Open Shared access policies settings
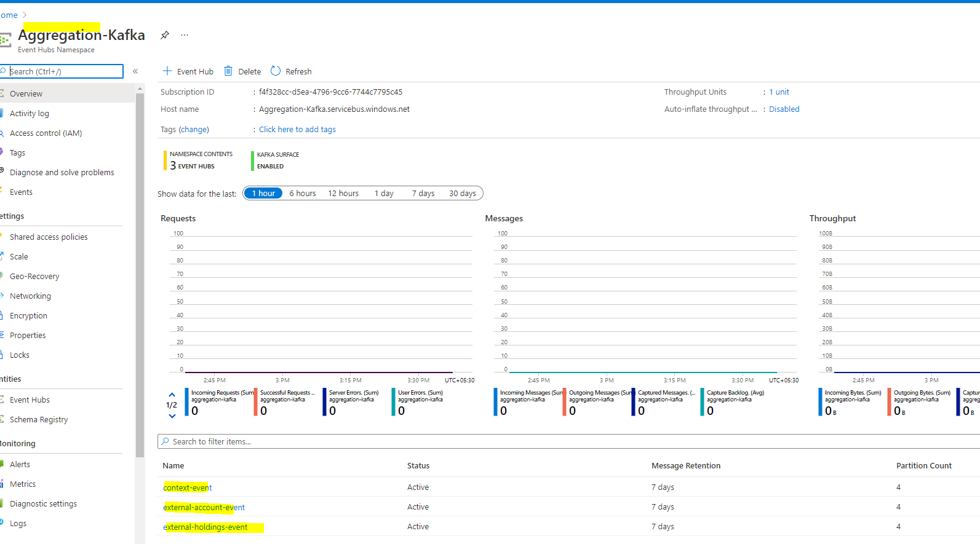This screenshot has height=544, width=980. [49, 237]
